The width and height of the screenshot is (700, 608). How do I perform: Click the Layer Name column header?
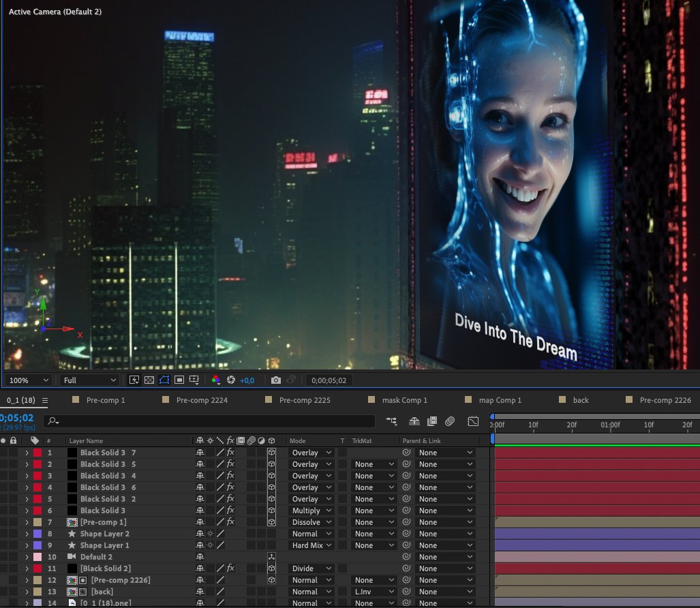click(x=86, y=440)
